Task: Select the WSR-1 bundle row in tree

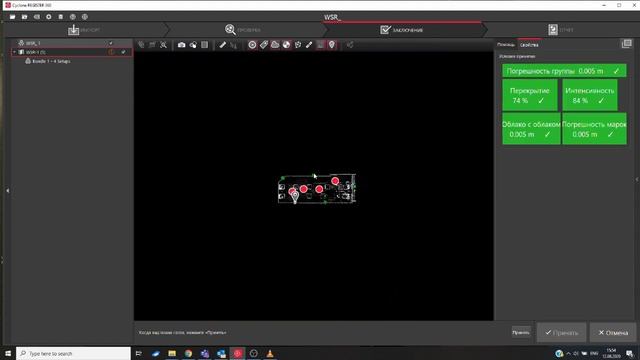Action: pos(72,52)
